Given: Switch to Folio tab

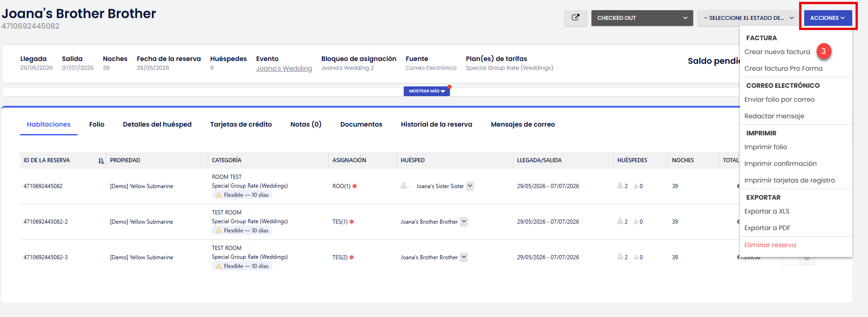Looking at the screenshot, I should [97, 124].
